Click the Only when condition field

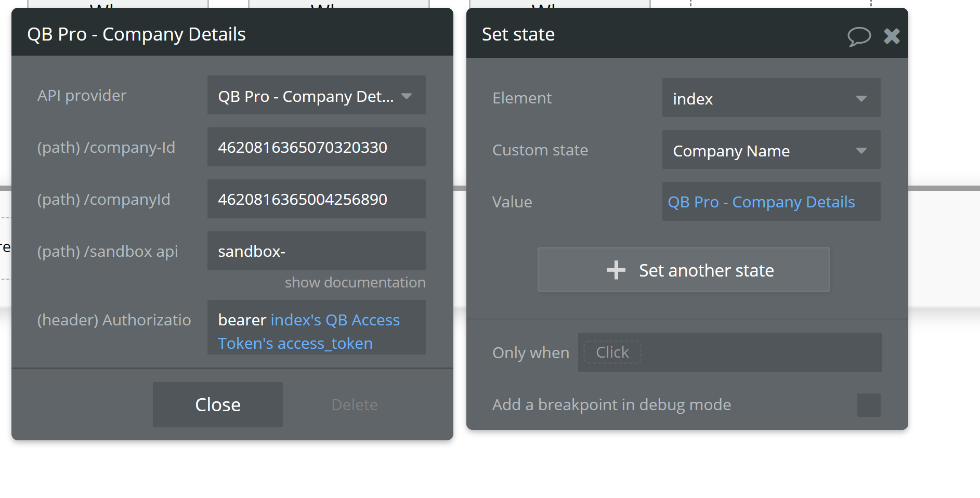coord(730,352)
